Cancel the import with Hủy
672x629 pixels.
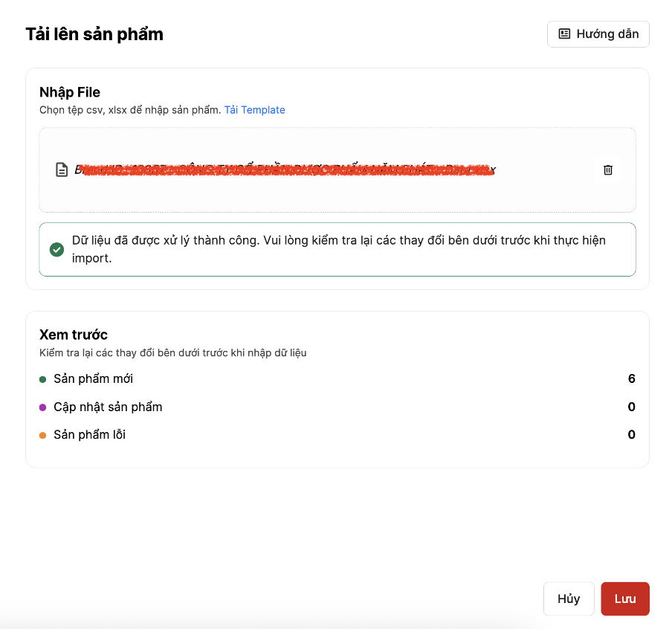[569, 599]
